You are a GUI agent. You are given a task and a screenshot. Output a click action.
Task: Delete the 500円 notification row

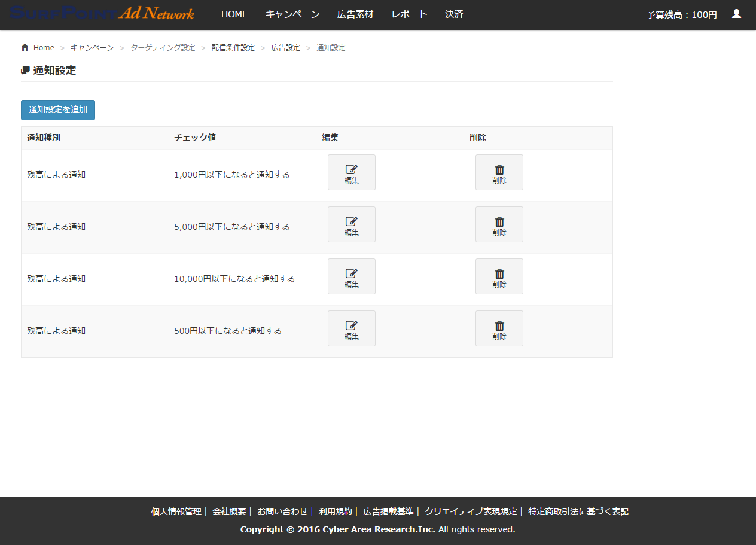click(x=499, y=328)
